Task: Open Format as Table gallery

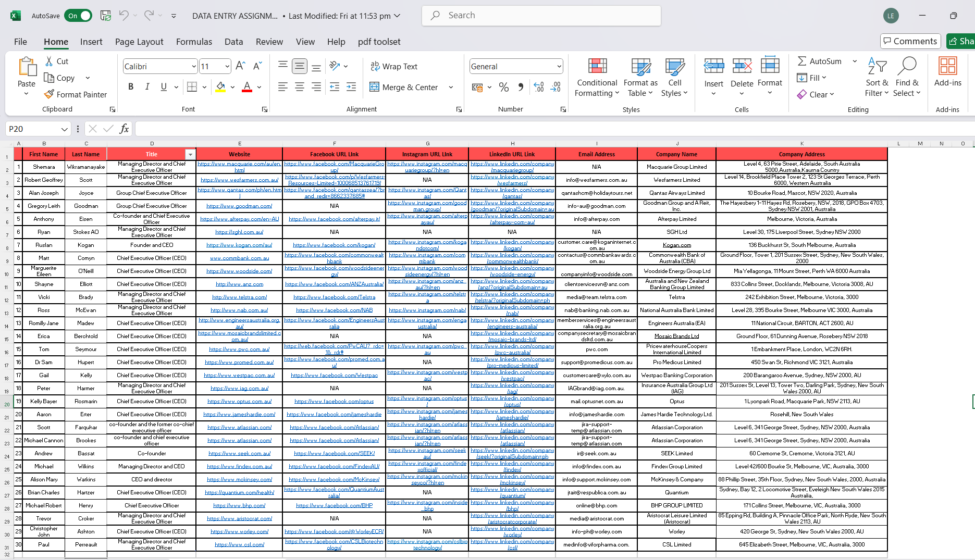Action: (x=640, y=77)
